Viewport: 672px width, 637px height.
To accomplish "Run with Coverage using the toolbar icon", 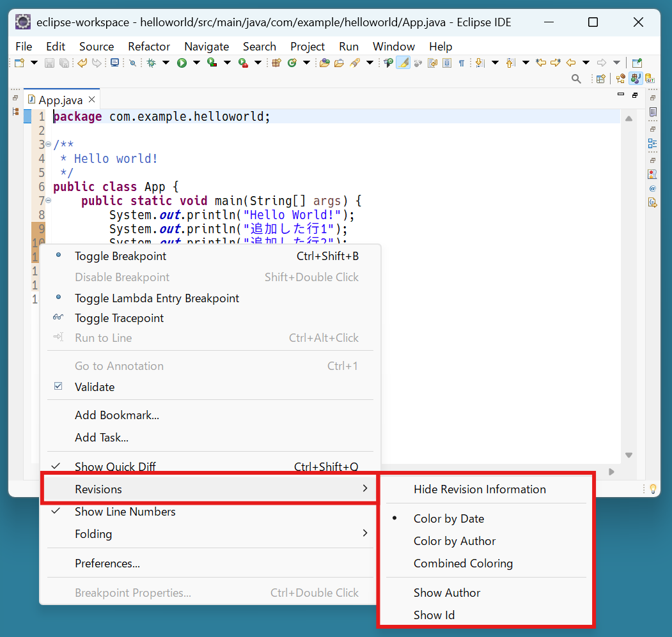I will tap(212, 63).
